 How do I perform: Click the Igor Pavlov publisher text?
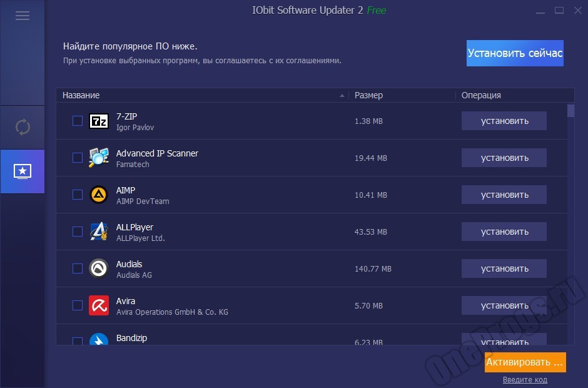pos(135,128)
